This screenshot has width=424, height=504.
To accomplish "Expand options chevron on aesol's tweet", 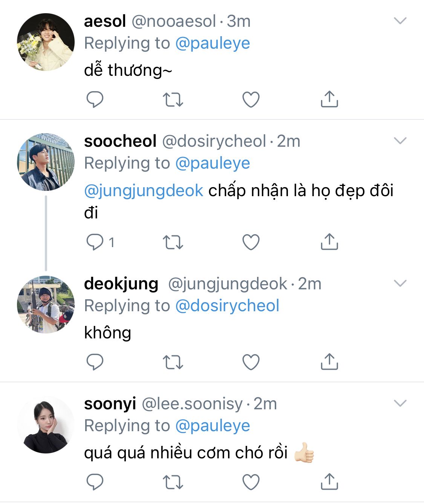I will (400, 21).
